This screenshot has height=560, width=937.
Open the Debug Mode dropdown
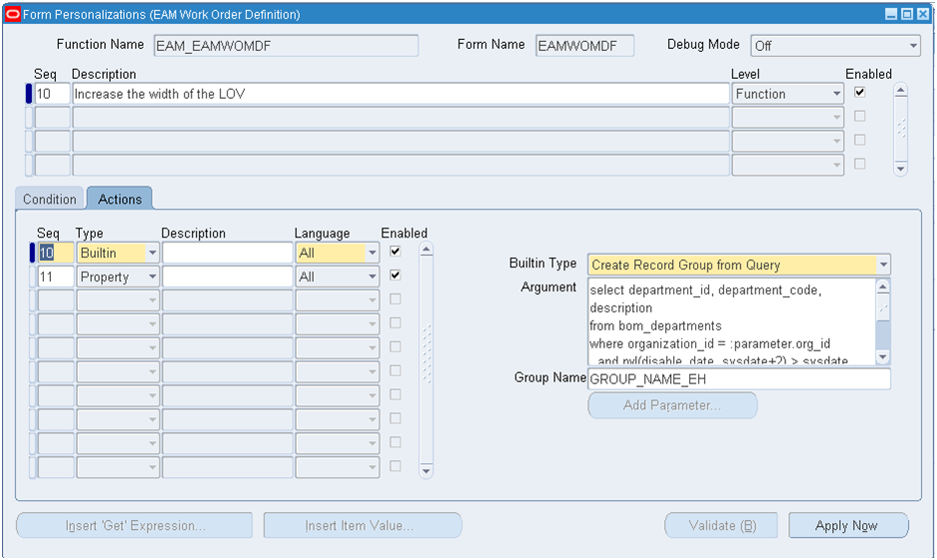click(912, 46)
